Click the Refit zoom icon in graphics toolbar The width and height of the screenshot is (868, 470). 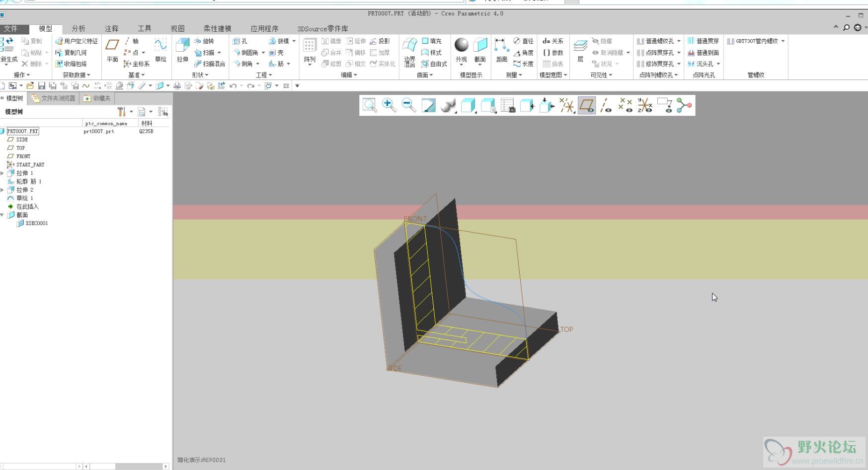point(369,105)
